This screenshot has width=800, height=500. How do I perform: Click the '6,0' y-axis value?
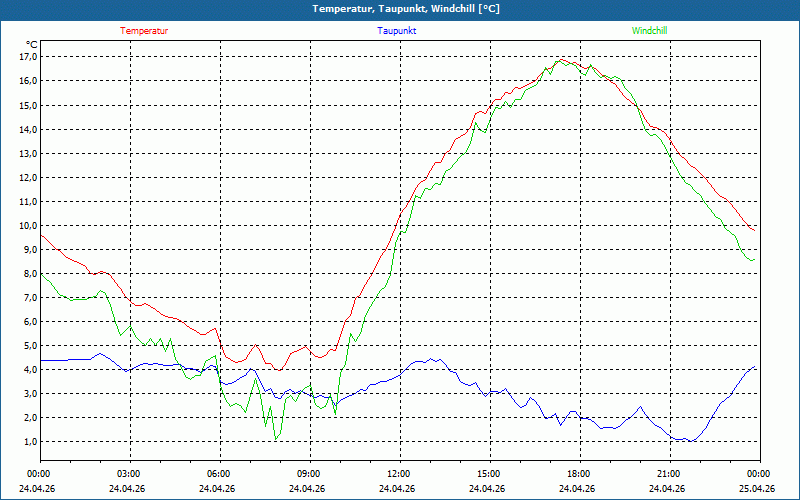[x=31, y=321]
